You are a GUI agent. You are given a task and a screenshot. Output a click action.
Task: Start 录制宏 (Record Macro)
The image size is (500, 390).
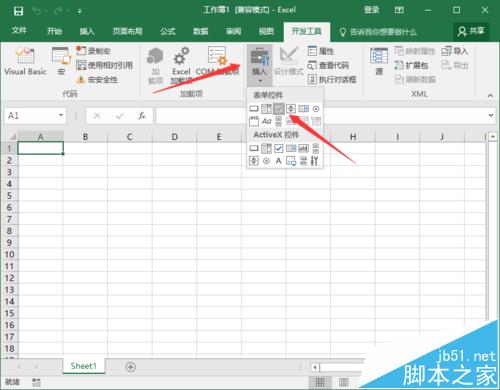pyautogui.click(x=93, y=51)
